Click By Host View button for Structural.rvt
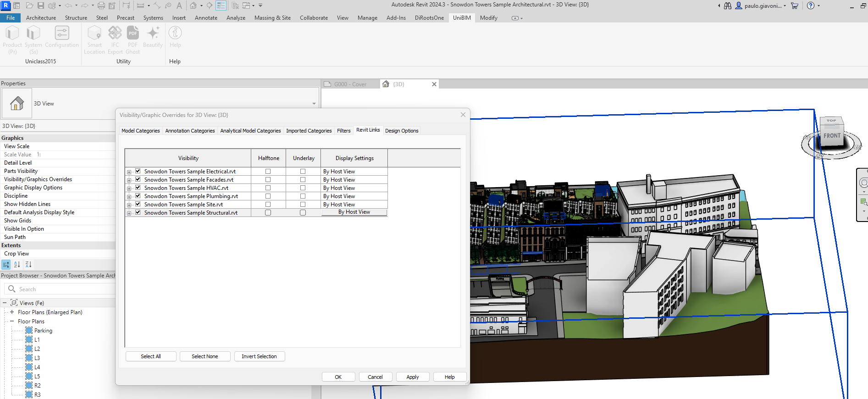Viewport: 868px width, 399px height. point(354,212)
